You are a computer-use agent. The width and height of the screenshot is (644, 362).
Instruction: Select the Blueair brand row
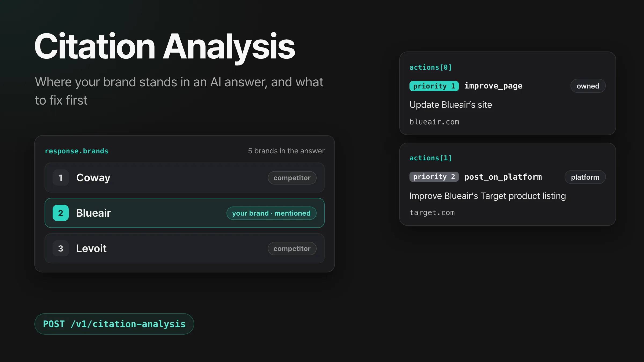pos(185,213)
